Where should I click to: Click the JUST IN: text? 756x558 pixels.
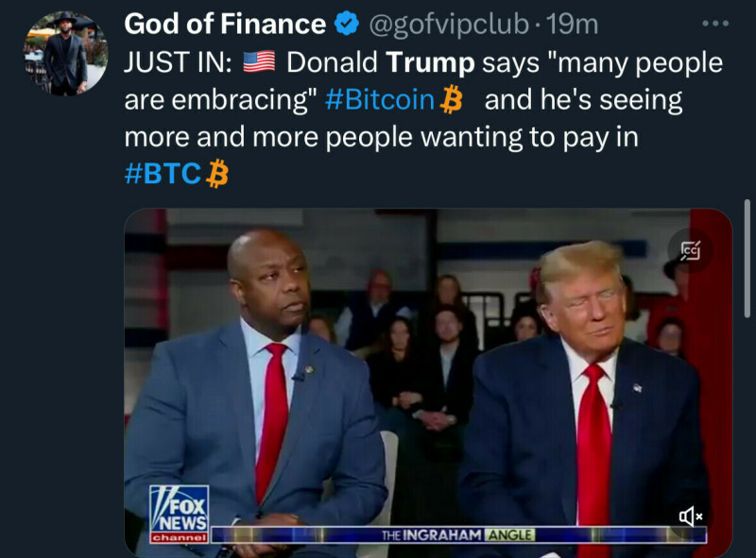coord(179,63)
